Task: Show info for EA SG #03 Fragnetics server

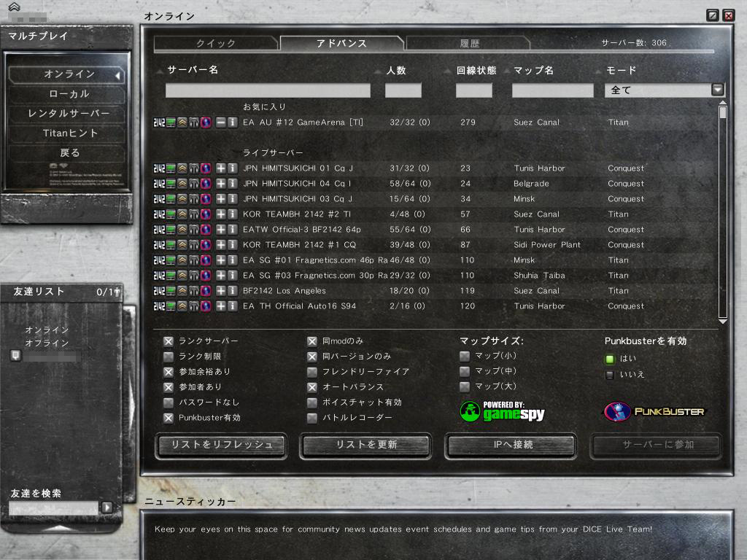Action: pos(233,275)
